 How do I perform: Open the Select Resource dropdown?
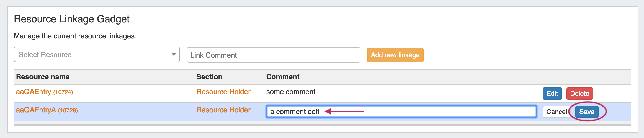point(94,55)
